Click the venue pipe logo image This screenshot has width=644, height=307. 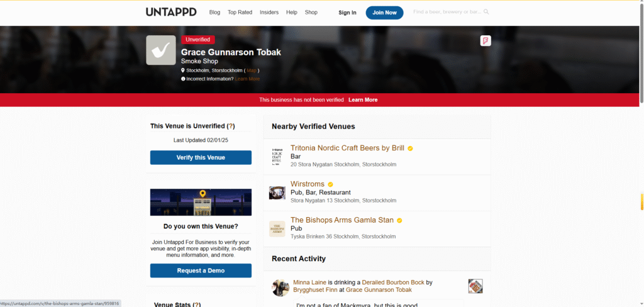(161, 50)
